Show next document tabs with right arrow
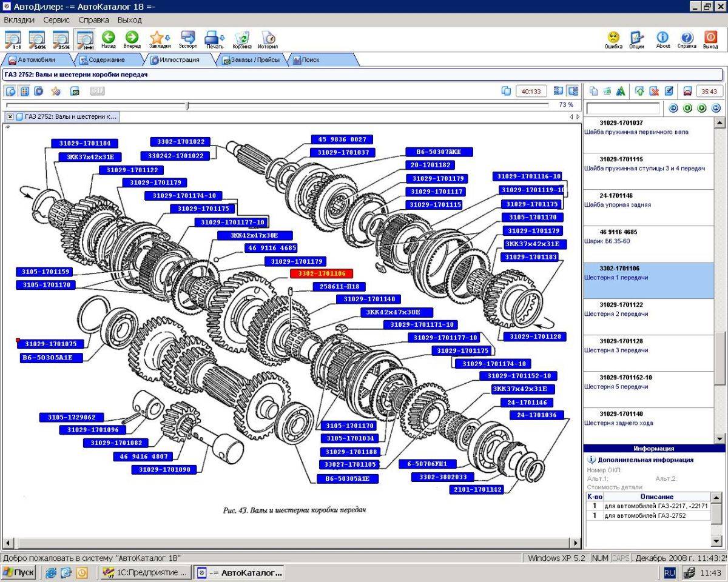The image size is (728, 582). (x=578, y=116)
